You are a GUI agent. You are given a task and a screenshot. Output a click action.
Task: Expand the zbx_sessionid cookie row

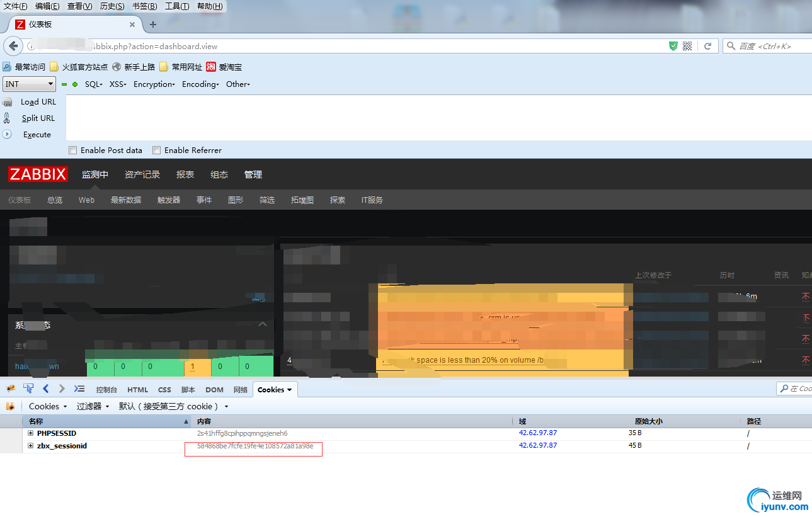point(30,446)
